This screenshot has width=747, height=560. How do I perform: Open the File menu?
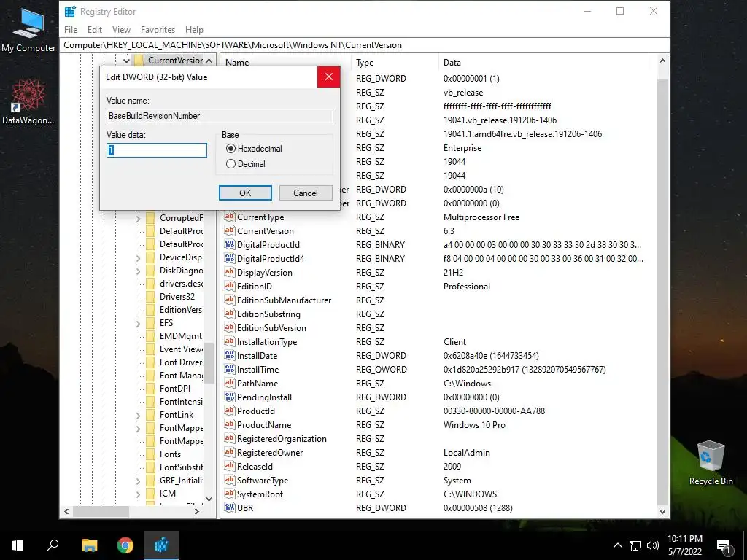click(x=71, y=29)
